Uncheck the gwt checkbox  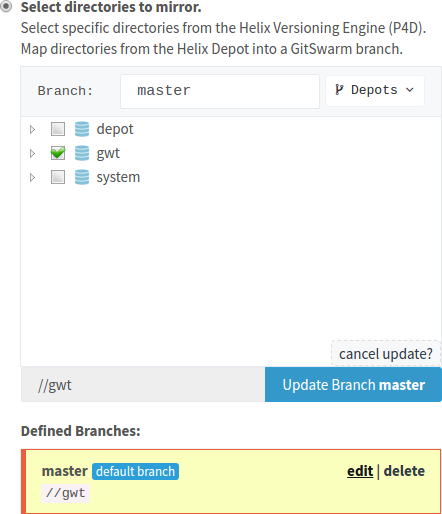click(x=58, y=153)
